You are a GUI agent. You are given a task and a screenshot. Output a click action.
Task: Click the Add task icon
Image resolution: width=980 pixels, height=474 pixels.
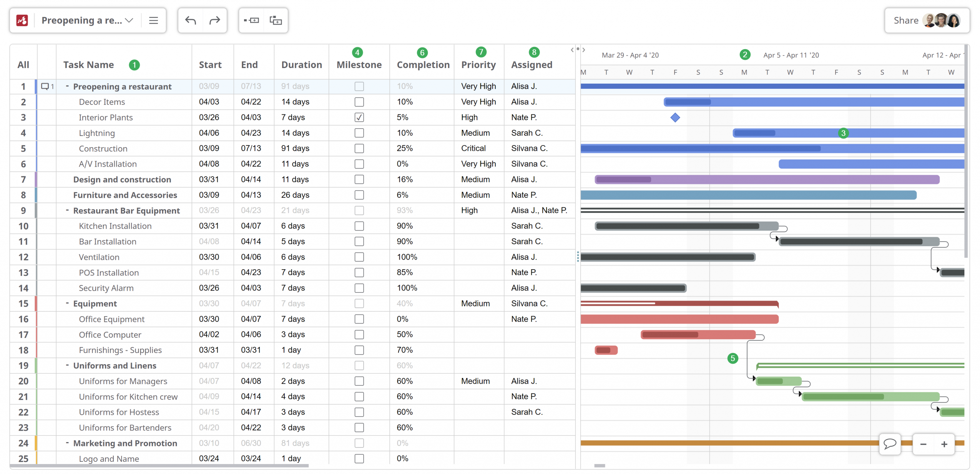[x=251, y=20]
